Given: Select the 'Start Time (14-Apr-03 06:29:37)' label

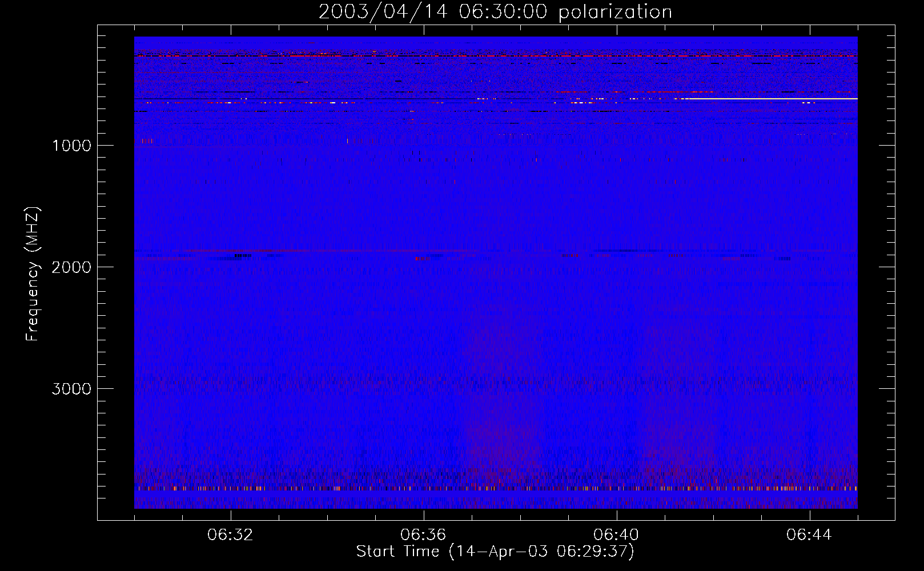Looking at the screenshot, I should pyautogui.click(x=495, y=552).
